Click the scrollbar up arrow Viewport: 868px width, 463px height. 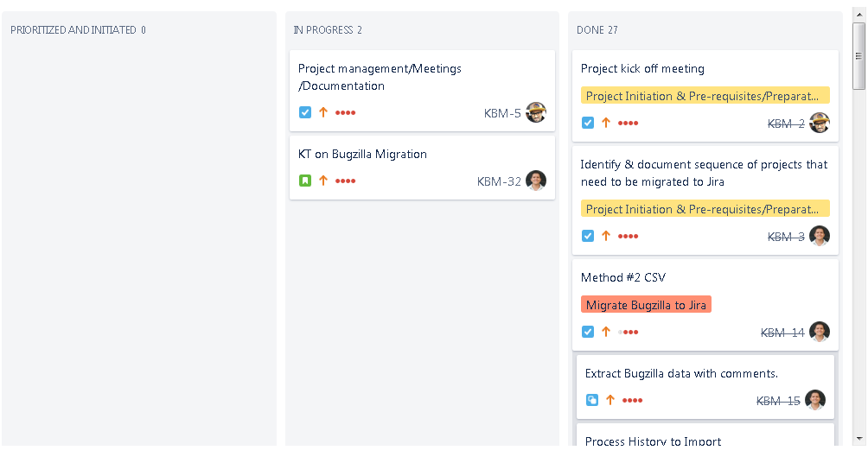tap(858, 15)
